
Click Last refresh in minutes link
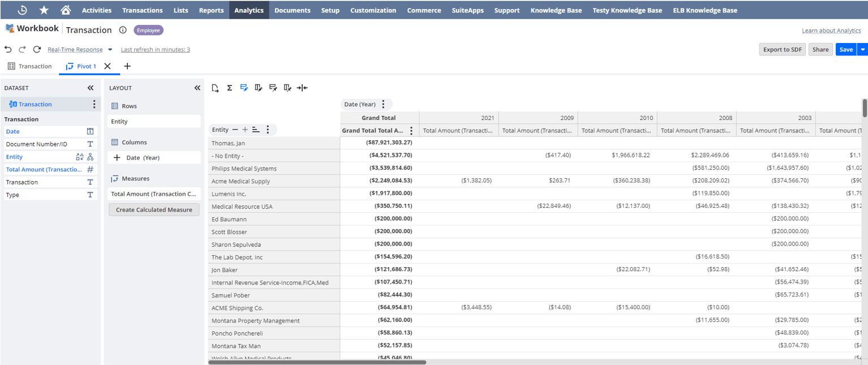tap(156, 50)
